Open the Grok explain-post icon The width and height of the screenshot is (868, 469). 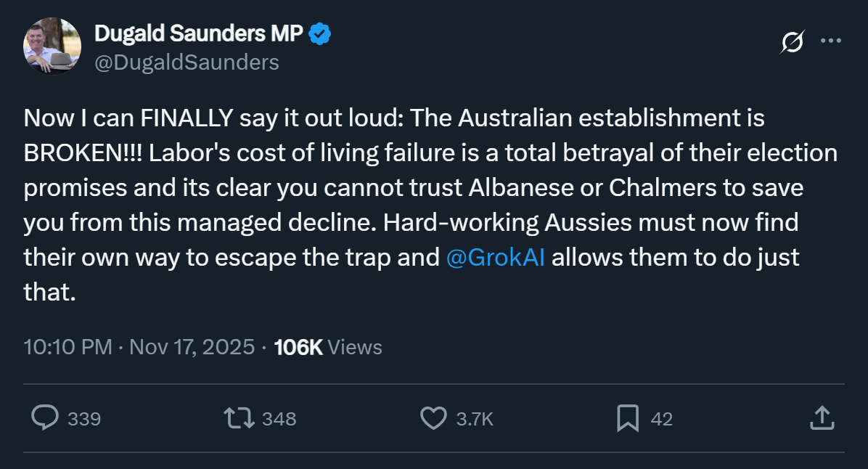click(x=793, y=42)
